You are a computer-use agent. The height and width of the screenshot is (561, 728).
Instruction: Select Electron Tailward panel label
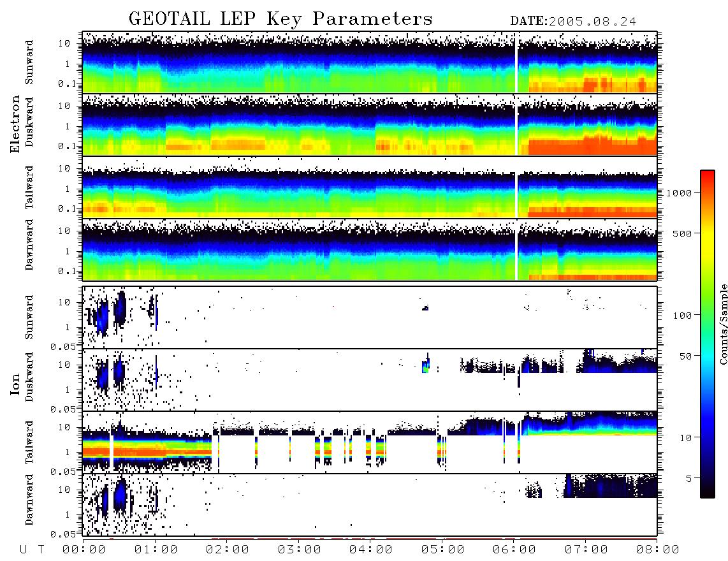point(29,187)
